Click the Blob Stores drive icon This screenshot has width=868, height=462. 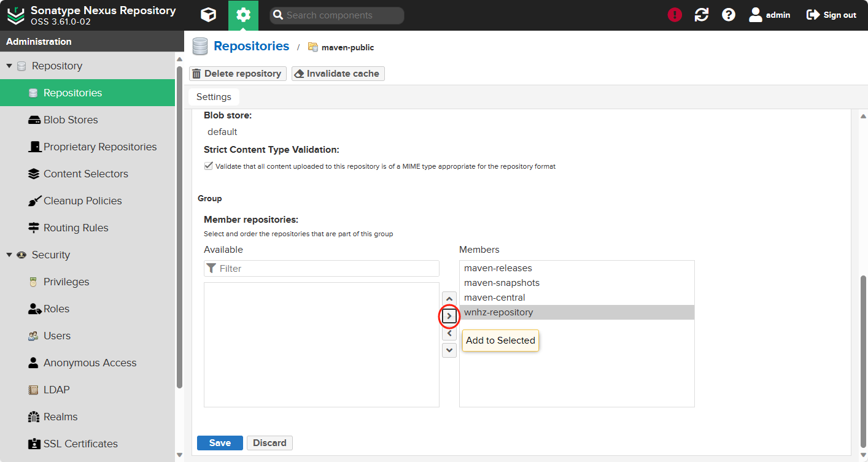[34, 120]
